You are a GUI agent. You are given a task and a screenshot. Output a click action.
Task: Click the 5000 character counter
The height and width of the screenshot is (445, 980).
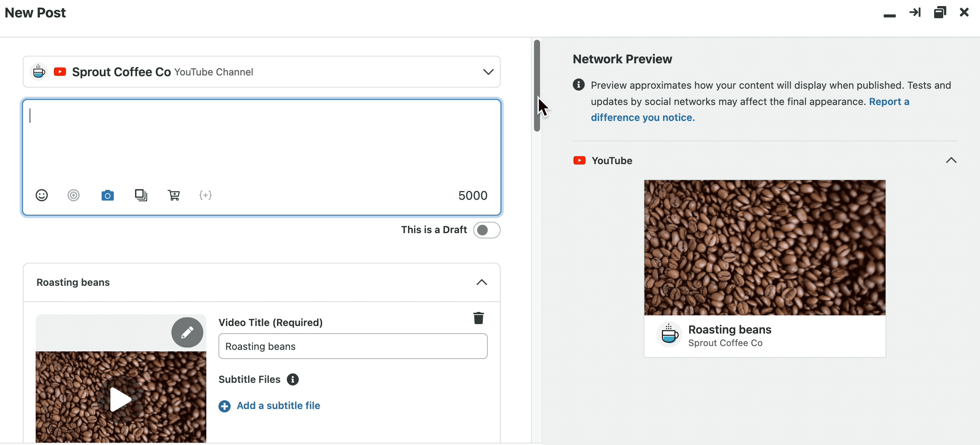click(473, 196)
